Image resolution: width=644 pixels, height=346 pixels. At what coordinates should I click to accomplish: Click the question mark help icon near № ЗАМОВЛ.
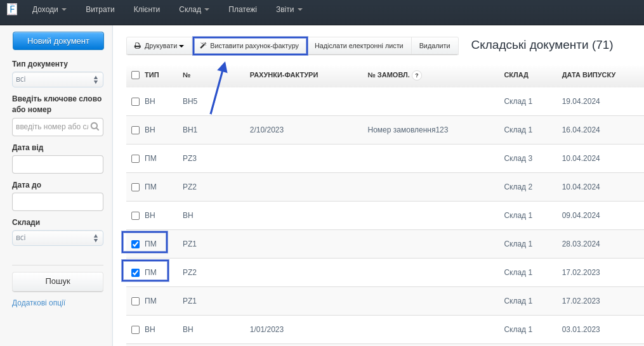coord(417,75)
